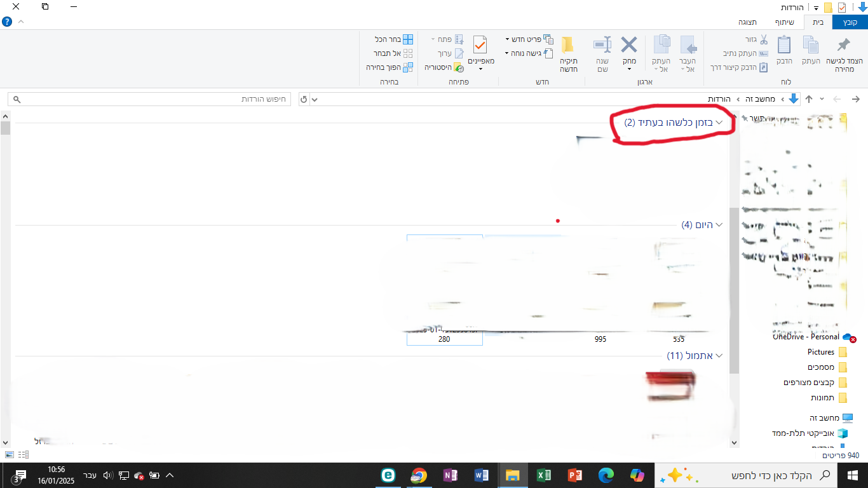Screen dimensions: 868x488
Task: Select all items with בחר הכל
Action: pos(393,39)
